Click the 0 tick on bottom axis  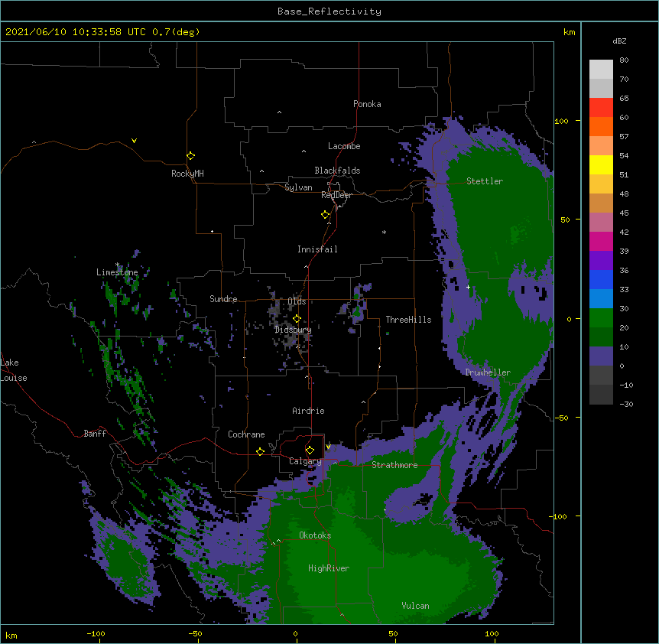point(295,633)
